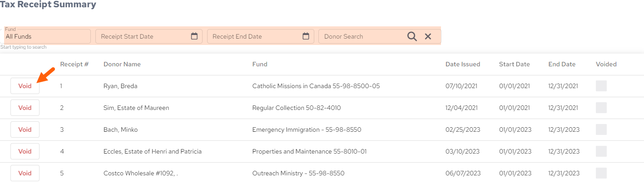
Task: Void the Sim, Estate of Maureen receipt
Action: [x=25, y=108]
